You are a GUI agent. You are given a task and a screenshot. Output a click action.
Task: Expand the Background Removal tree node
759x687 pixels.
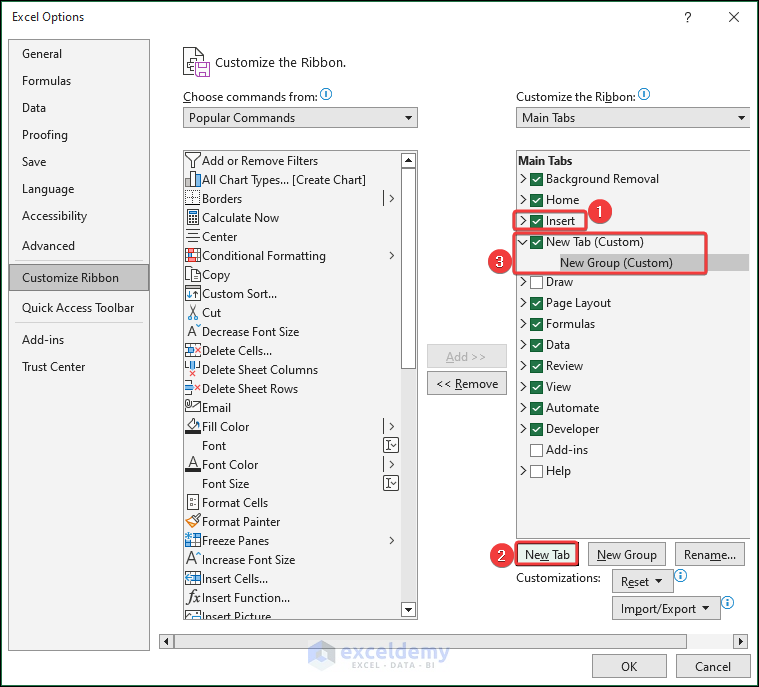[x=523, y=179]
